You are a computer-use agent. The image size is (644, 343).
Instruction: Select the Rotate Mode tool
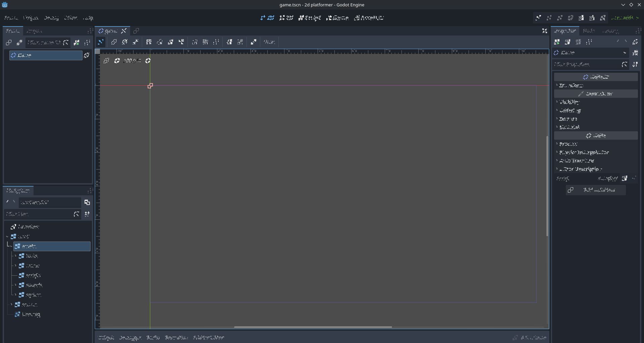click(x=124, y=42)
